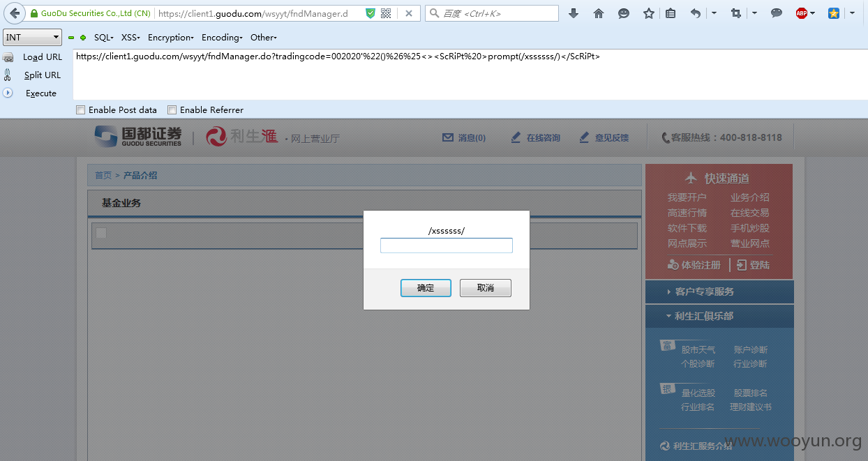Click the smiley face toolbar icon

(624, 13)
